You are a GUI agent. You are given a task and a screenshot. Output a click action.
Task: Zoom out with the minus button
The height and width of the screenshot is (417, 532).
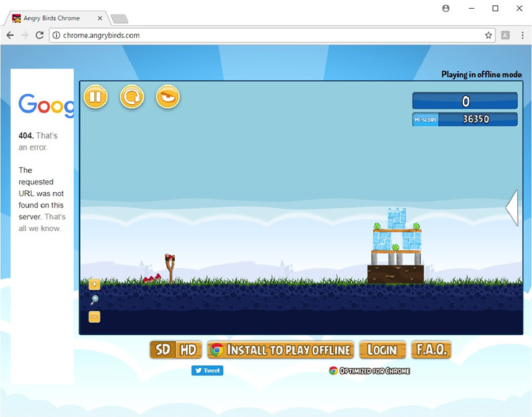click(94, 317)
